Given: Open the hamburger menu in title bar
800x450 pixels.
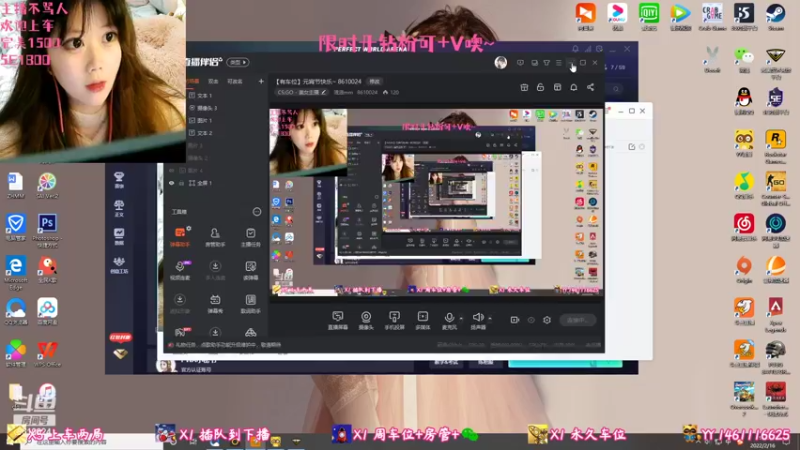Looking at the screenshot, I should click(x=559, y=63).
